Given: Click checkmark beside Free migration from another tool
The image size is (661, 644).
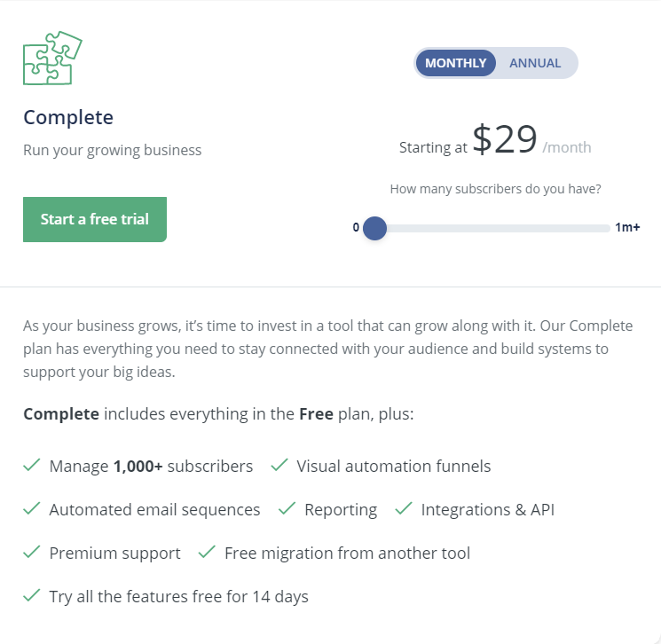Looking at the screenshot, I should tap(207, 552).
